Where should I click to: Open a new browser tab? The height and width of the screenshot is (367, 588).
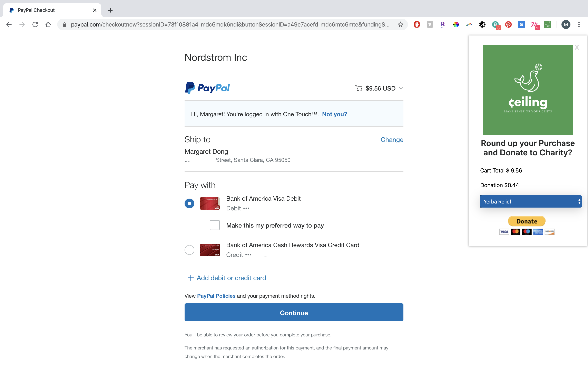pos(110,10)
